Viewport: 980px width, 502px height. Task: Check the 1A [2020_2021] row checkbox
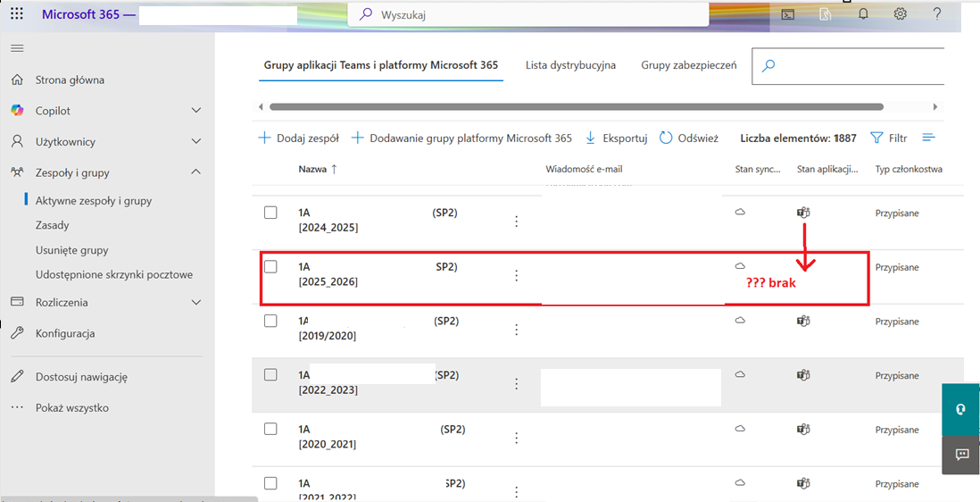point(270,429)
